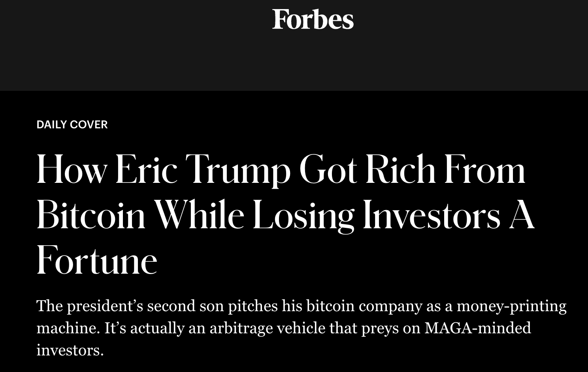Click "MAGA-minded" in the subheadline
Viewport: 588px width, 372px height.
pyautogui.click(x=478, y=328)
